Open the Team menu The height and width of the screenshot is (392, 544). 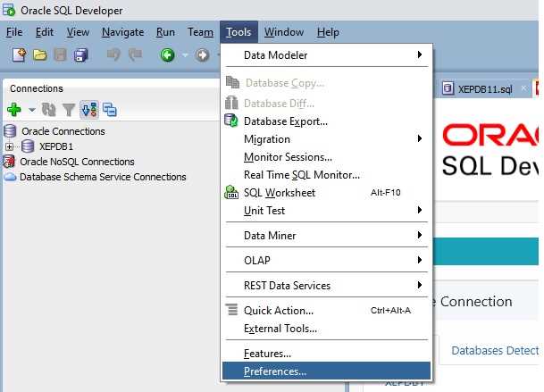(x=200, y=32)
